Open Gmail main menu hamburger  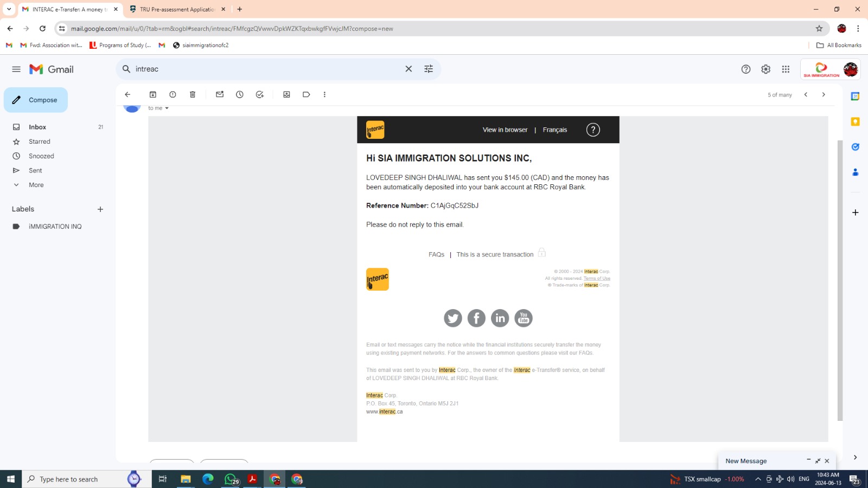coord(16,69)
